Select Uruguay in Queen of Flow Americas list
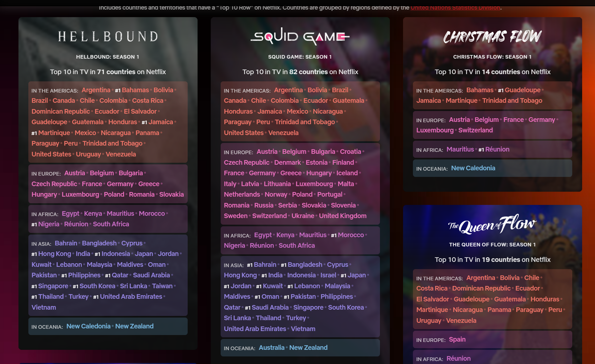This screenshot has width=595, height=364. 429,321
